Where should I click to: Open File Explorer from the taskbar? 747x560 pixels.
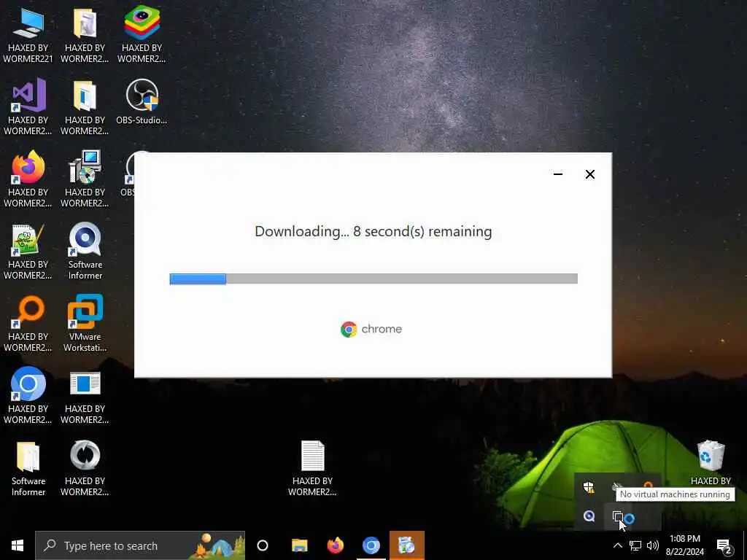(300, 545)
